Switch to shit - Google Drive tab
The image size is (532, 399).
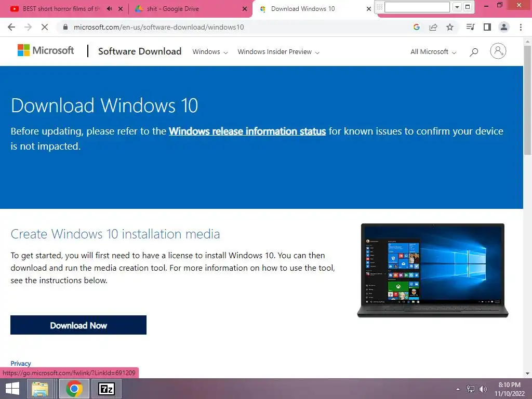click(x=172, y=9)
